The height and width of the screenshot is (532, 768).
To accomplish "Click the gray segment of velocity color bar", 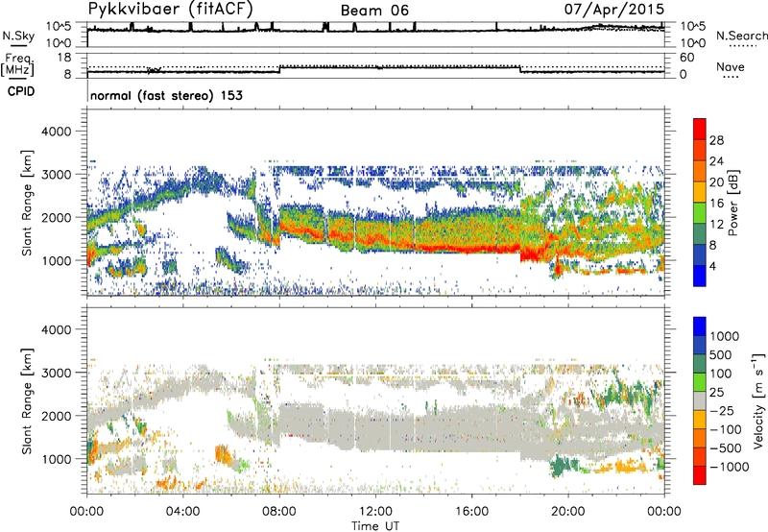I will point(700,400).
